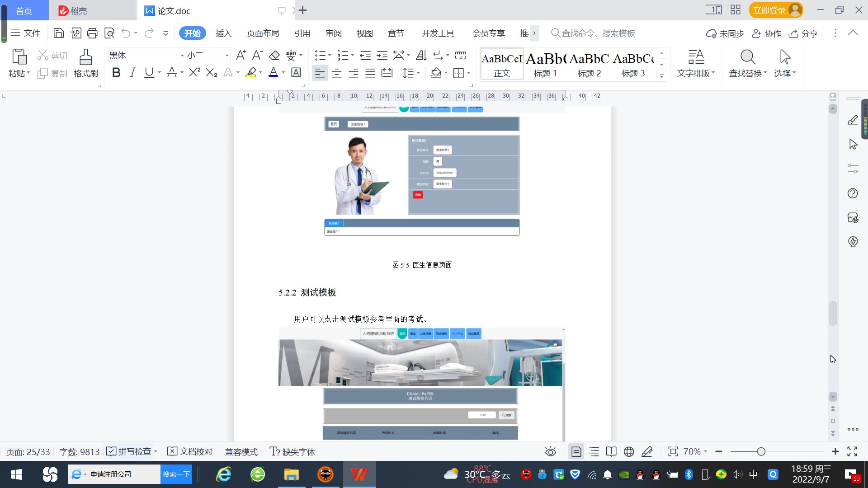This screenshot has width=868, height=488.
Task: Open Print Preview icon
Action: click(109, 33)
